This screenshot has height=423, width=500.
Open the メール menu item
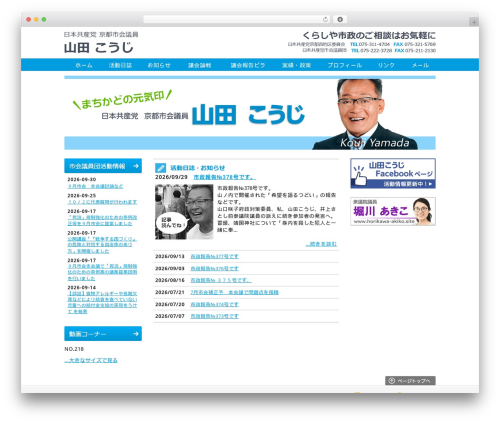[420, 65]
